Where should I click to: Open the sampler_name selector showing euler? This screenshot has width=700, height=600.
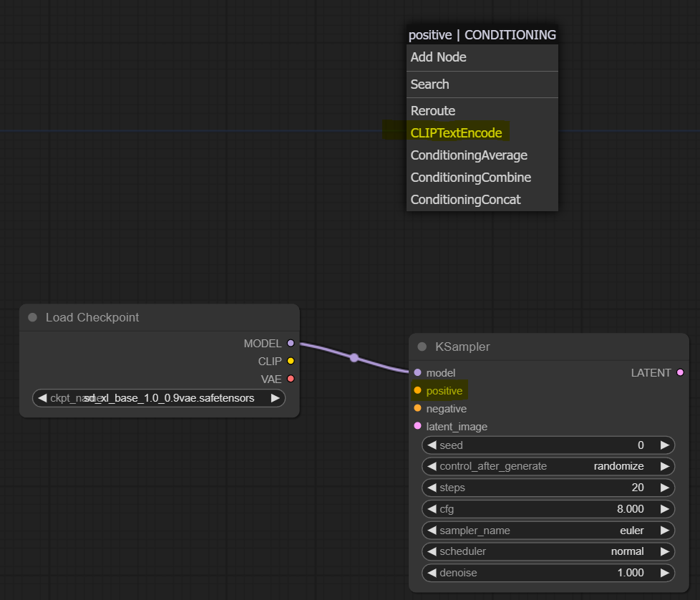point(548,530)
